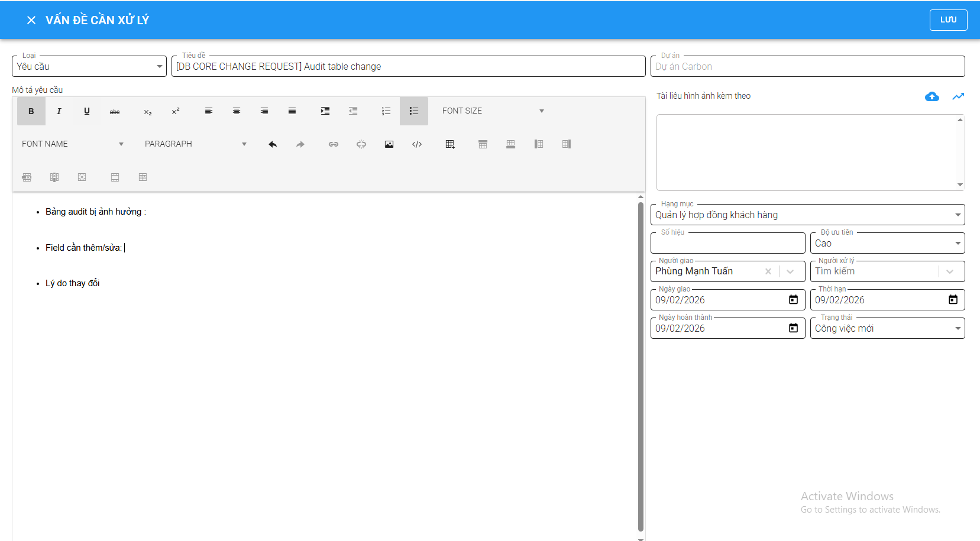Expand the Paragraph format dropdown
This screenshot has height=541, width=980.
point(195,144)
